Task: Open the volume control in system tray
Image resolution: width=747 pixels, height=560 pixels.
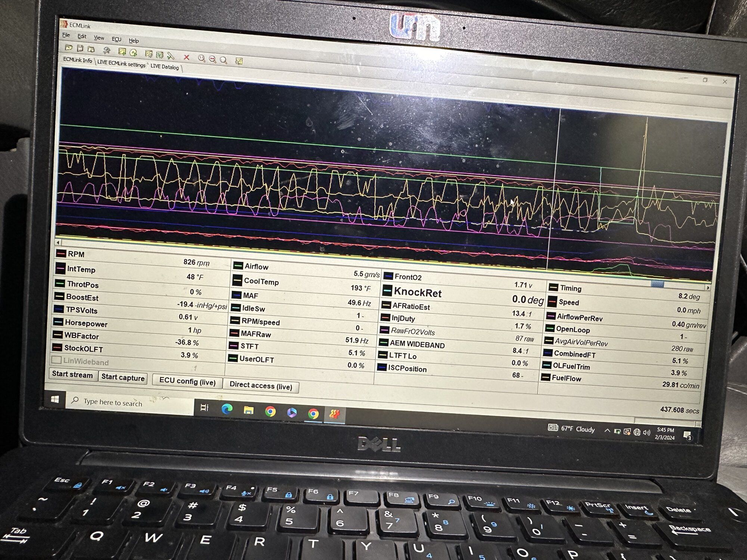Action: click(647, 432)
